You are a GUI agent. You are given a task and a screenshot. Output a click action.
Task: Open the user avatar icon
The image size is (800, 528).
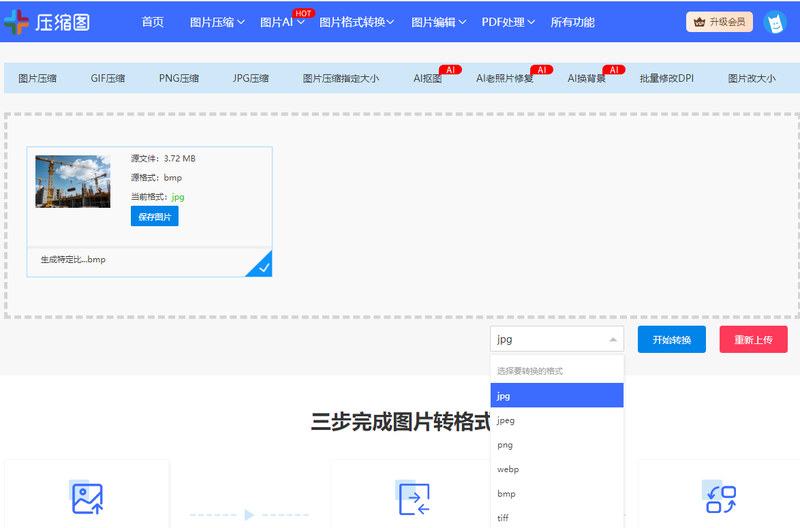point(774,22)
